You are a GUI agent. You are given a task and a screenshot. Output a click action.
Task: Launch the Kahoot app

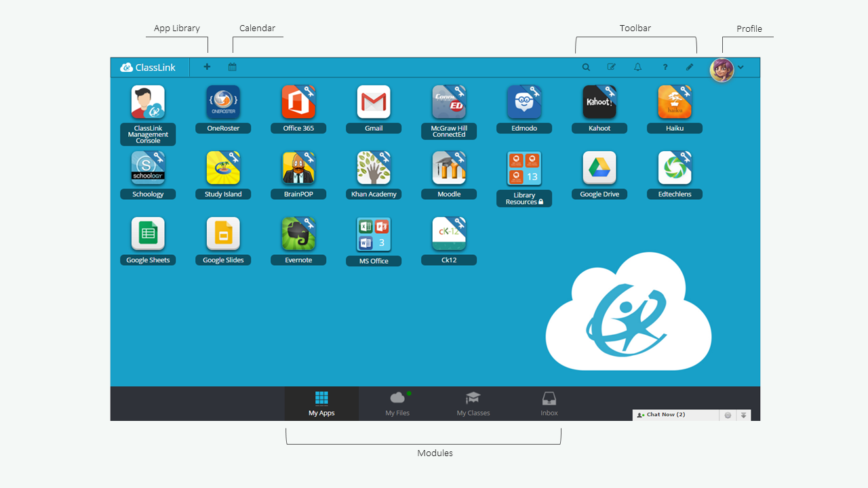(x=599, y=102)
